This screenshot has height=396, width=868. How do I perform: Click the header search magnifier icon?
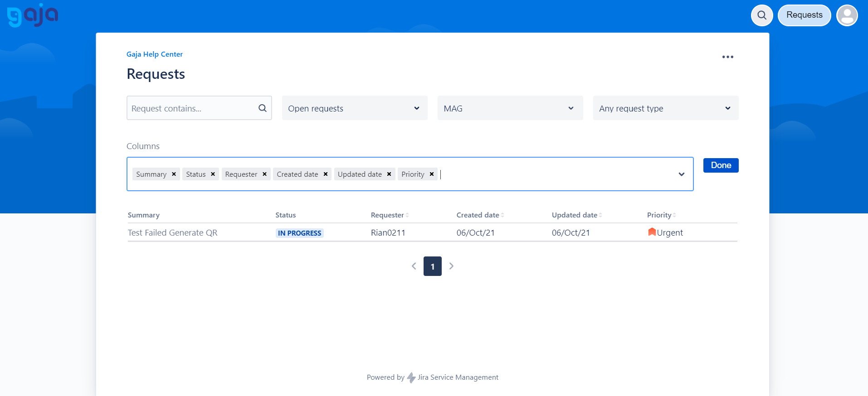(762, 15)
